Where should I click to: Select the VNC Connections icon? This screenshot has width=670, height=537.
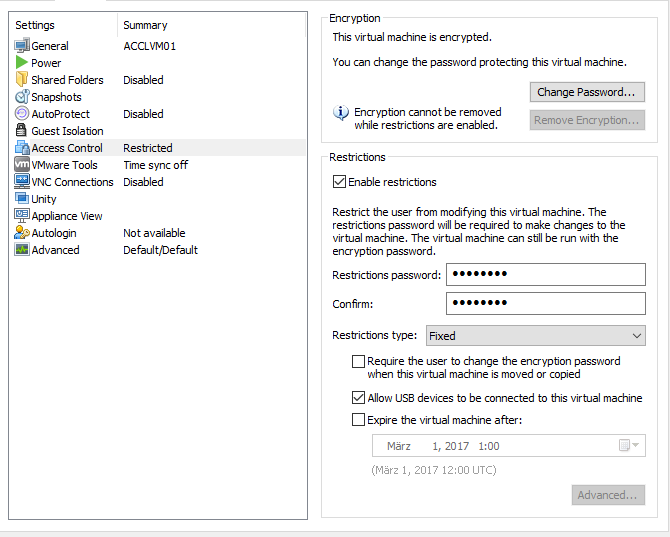[22, 182]
